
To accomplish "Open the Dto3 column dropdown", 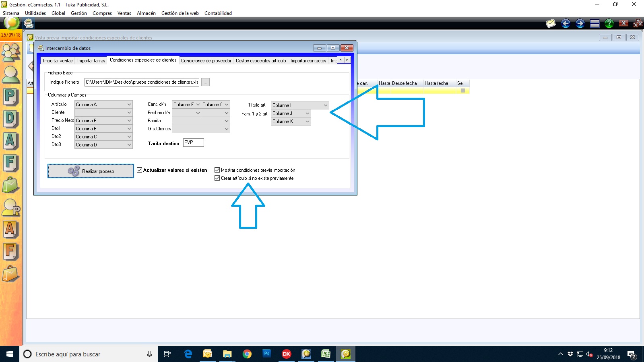I will pyautogui.click(x=103, y=145).
